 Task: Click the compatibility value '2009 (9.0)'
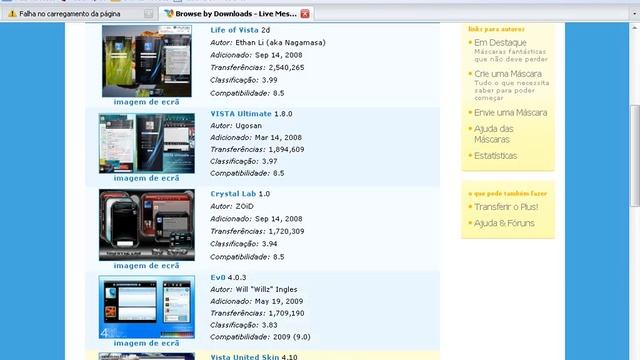click(291, 337)
